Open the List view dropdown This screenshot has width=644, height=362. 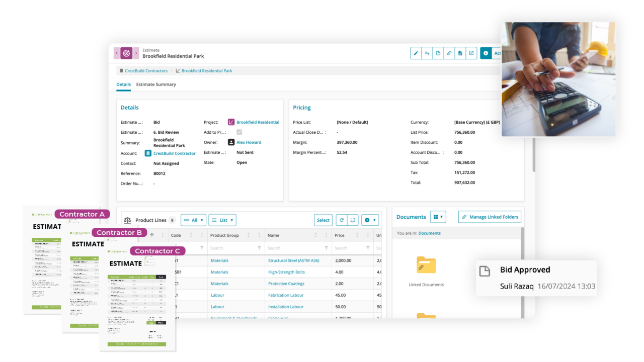[x=222, y=220]
